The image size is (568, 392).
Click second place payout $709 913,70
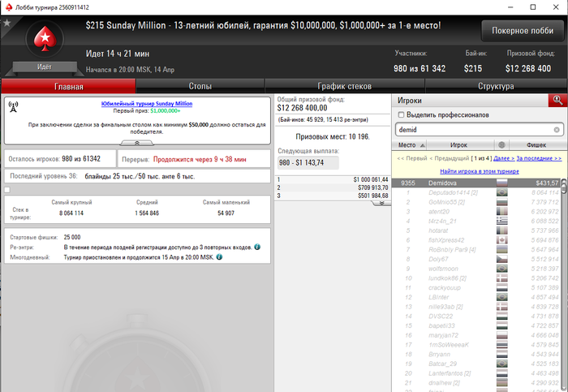372,187
